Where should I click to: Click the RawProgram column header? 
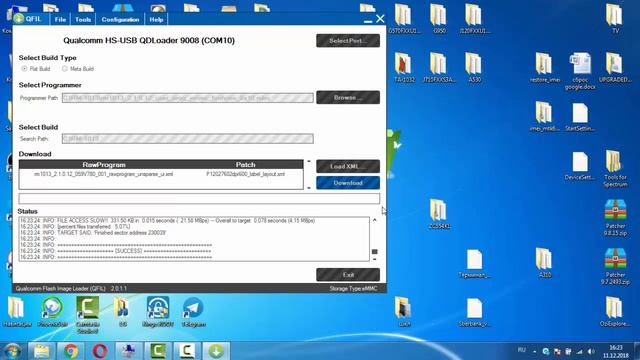pyautogui.click(x=104, y=164)
